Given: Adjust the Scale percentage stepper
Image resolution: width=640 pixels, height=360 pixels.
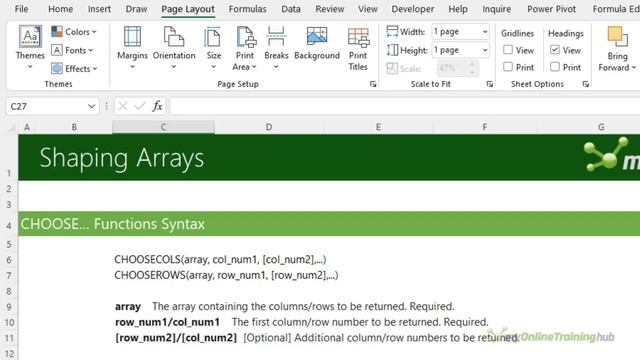Looking at the screenshot, I should 472,68.
